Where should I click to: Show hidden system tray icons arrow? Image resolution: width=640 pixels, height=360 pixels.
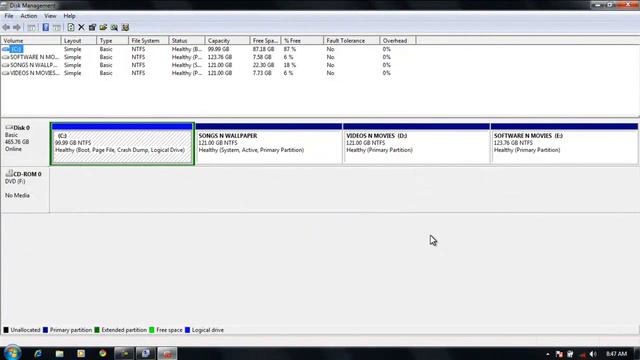[548, 354]
